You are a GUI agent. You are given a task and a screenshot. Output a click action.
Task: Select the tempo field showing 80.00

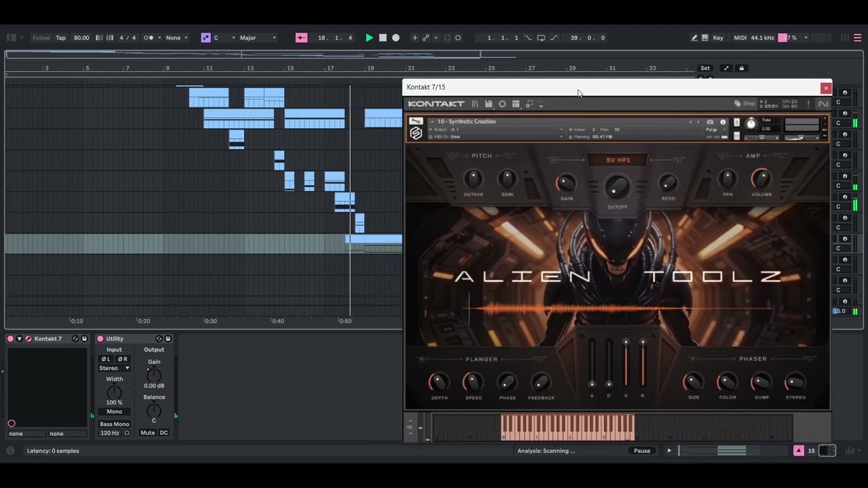pos(81,38)
